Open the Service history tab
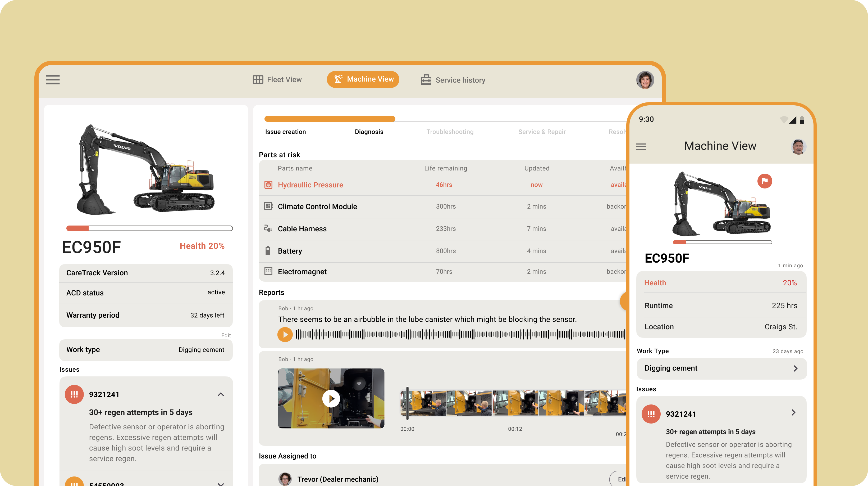Screen dimensions: 868x486 pyautogui.click(x=453, y=80)
